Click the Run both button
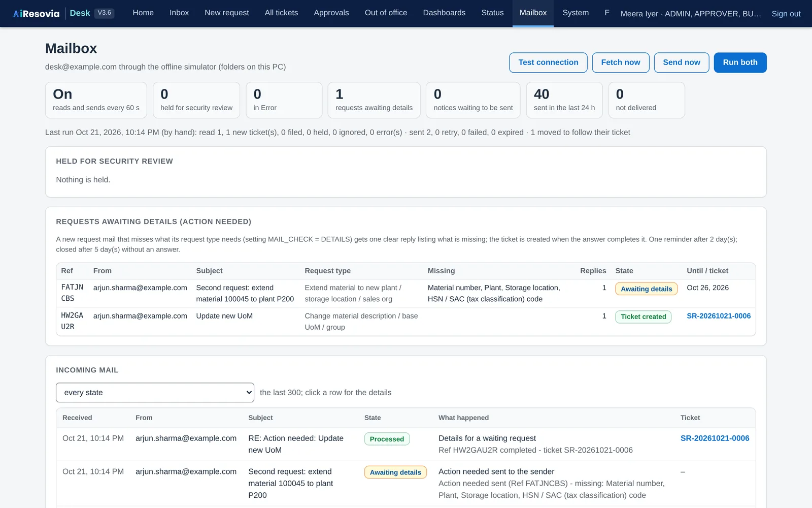 pyautogui.click(x=740, y=62)
